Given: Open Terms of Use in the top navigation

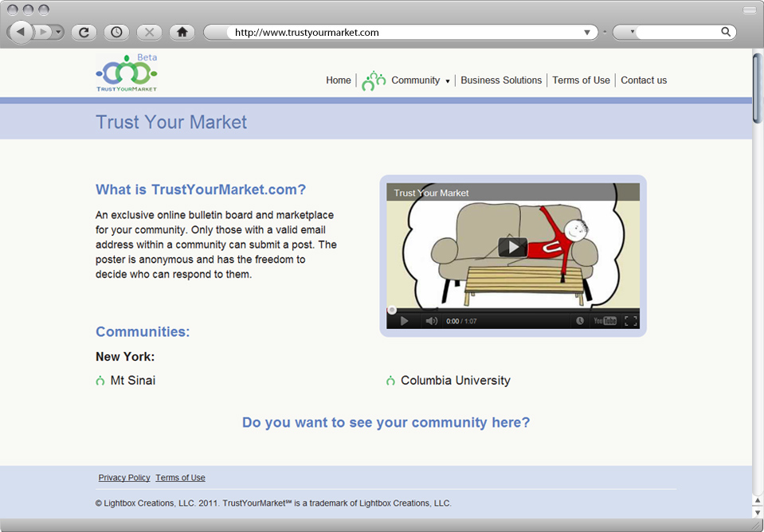Looking at the screenshot, I should [x=581, y=80].
